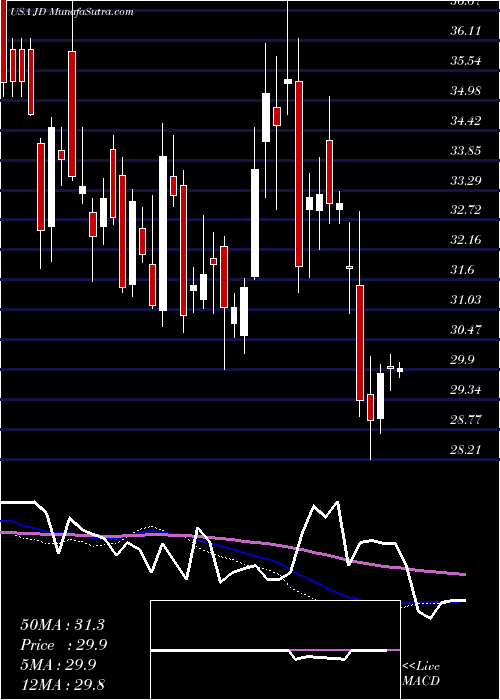The height and width of the screenshot is (700, 500).
Task: Click the 12MA : 29.8 readout
Action: click(62, 684)
